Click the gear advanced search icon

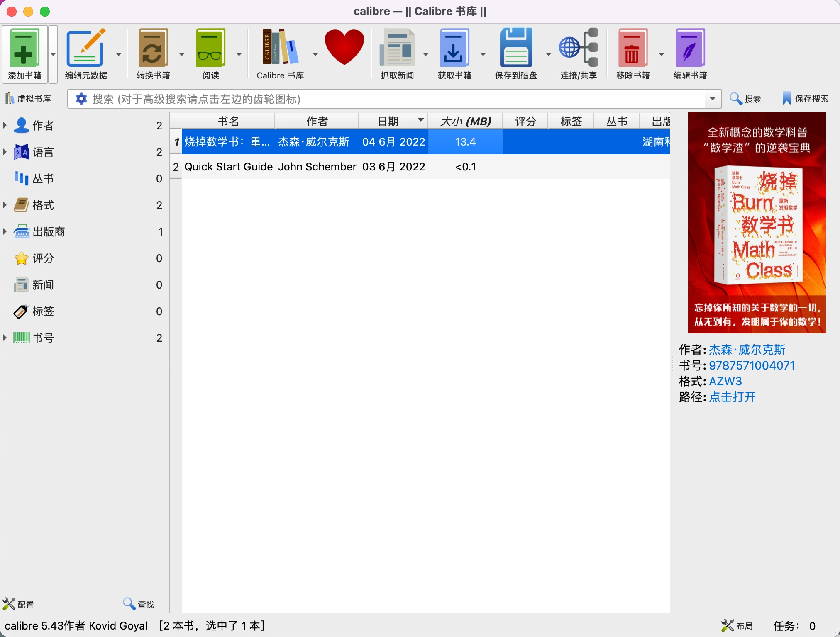[81, 99]
